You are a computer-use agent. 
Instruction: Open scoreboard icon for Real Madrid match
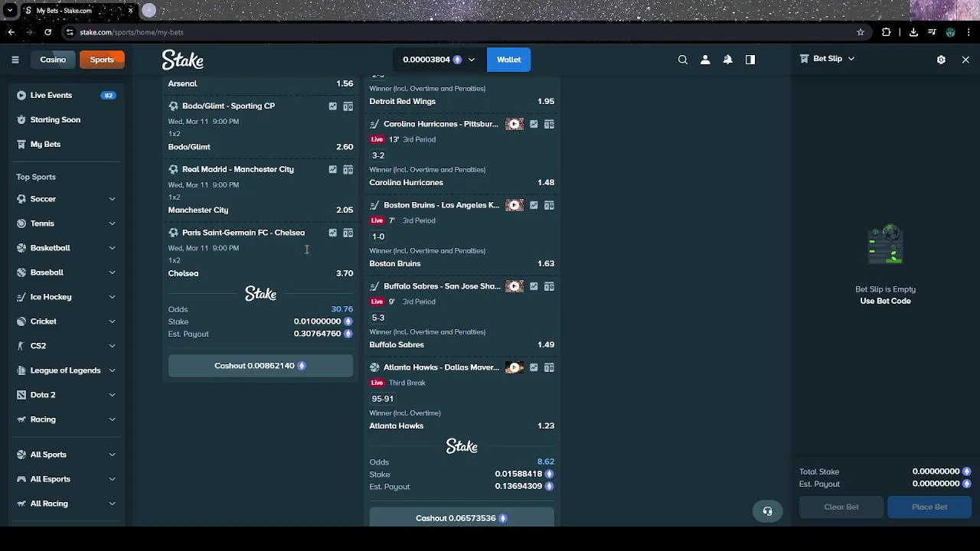348,169
